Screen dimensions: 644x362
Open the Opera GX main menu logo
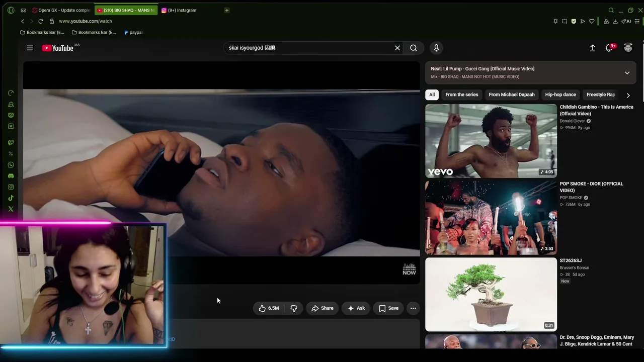pos(11,10)
